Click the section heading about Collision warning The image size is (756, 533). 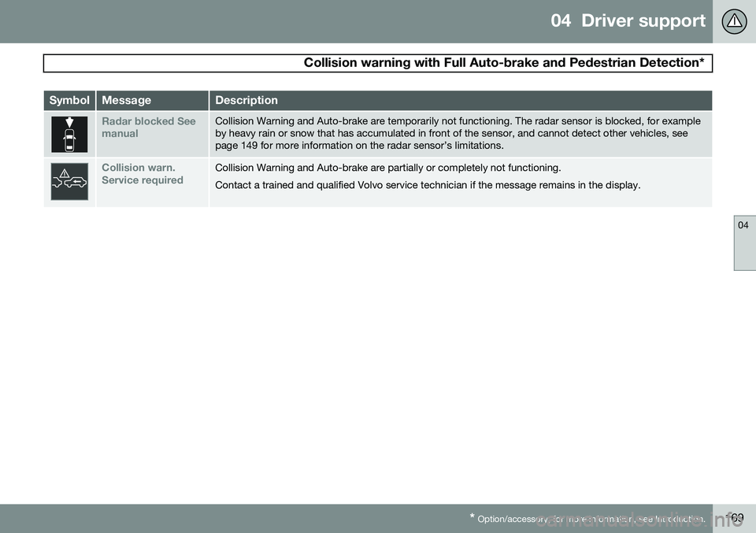tap(504, 63)
